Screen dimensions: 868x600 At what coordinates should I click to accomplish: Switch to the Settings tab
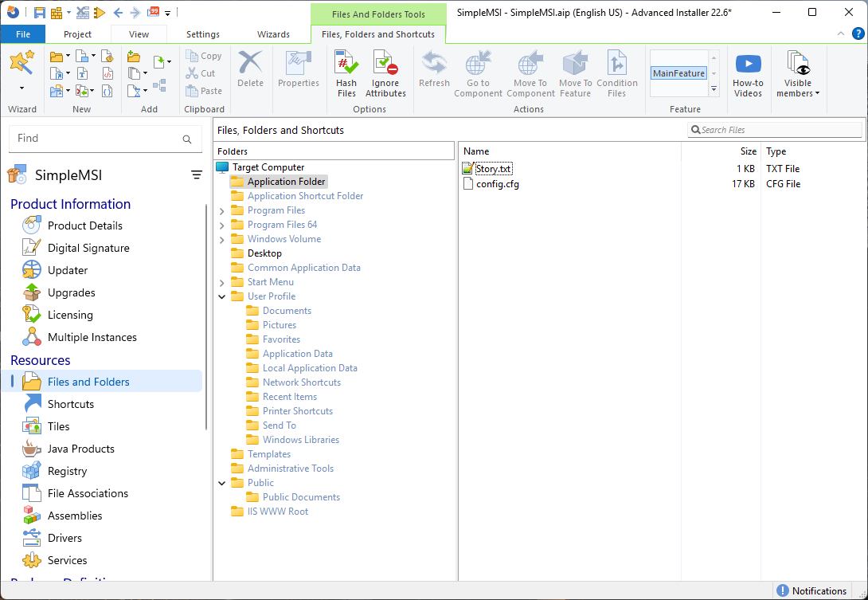click(x=202, y=34)
